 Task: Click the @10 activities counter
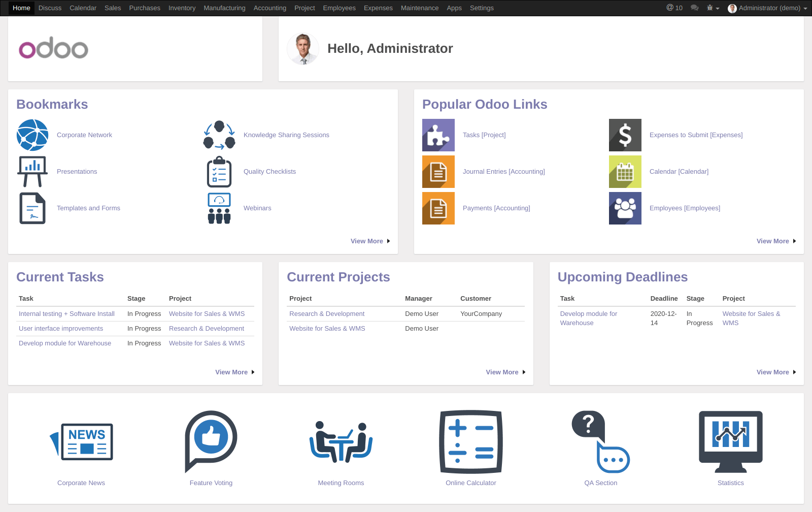pos(674,8)
